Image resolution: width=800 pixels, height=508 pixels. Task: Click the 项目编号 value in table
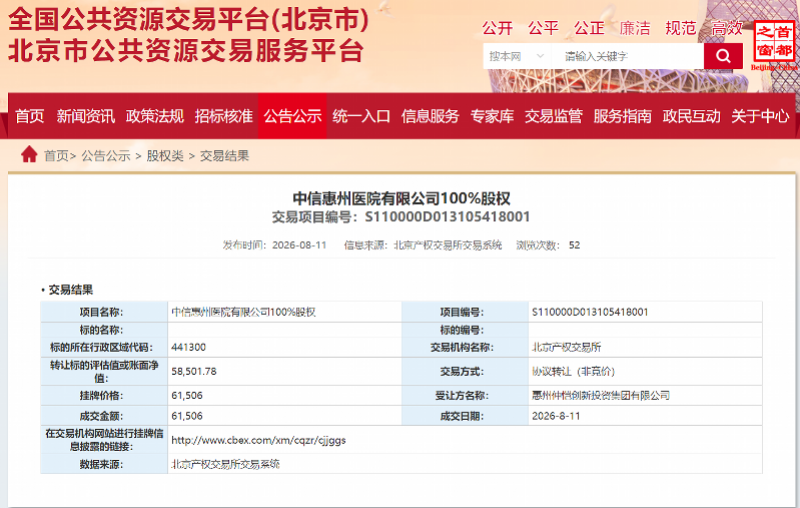click(x=590, y=312)
